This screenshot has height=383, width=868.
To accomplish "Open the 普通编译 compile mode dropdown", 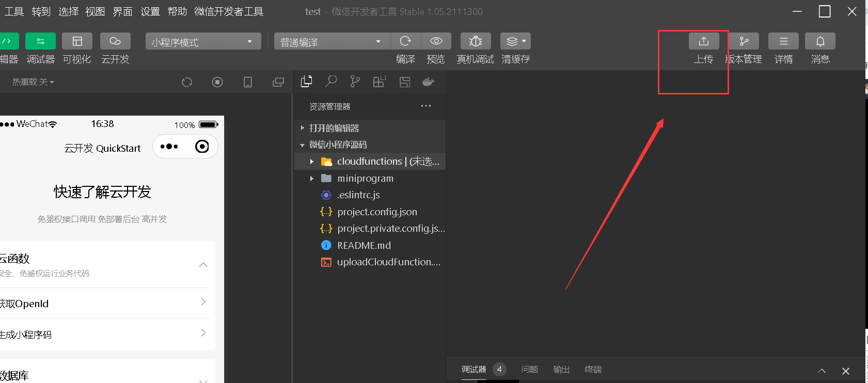I will (x=332, y=41).
